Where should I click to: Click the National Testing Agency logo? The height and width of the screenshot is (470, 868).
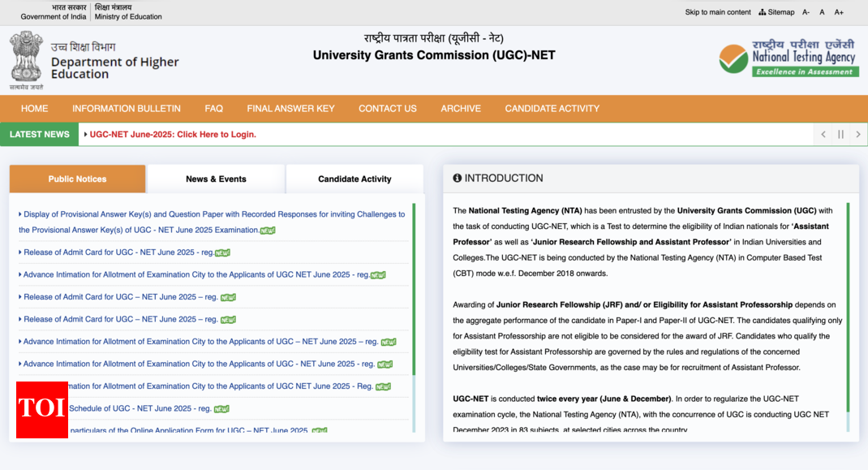tap(789, 58)
